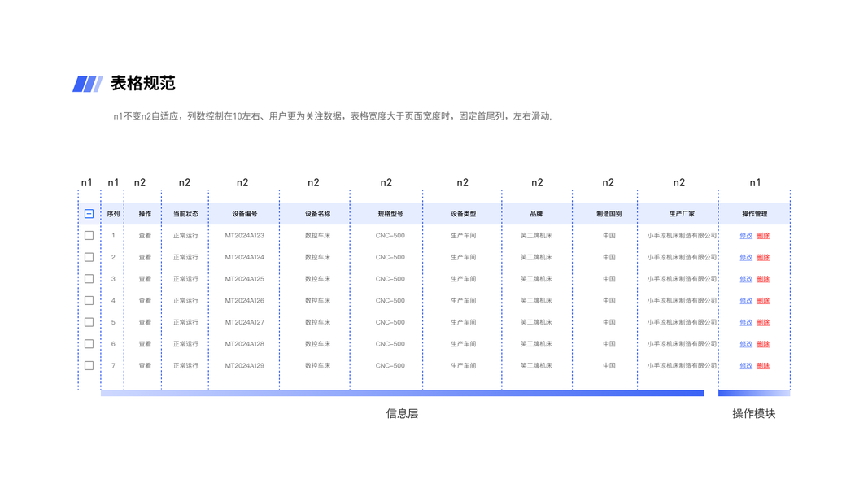Viewport: 868px width, 488px height.
Task: Click 修改 for device MT2024A124
Action: tap(746, 257)
